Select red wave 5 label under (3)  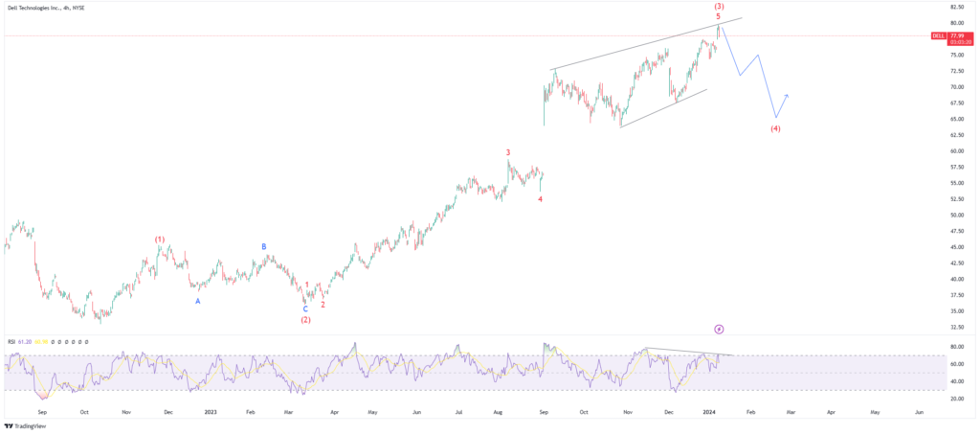coord(719,16)
